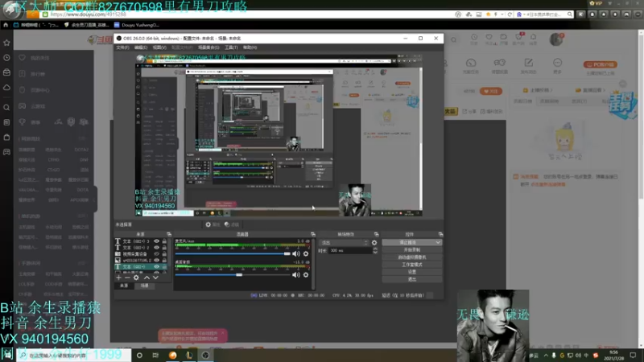
Task: Add a new source with plus icon
Action: (118, 278)
